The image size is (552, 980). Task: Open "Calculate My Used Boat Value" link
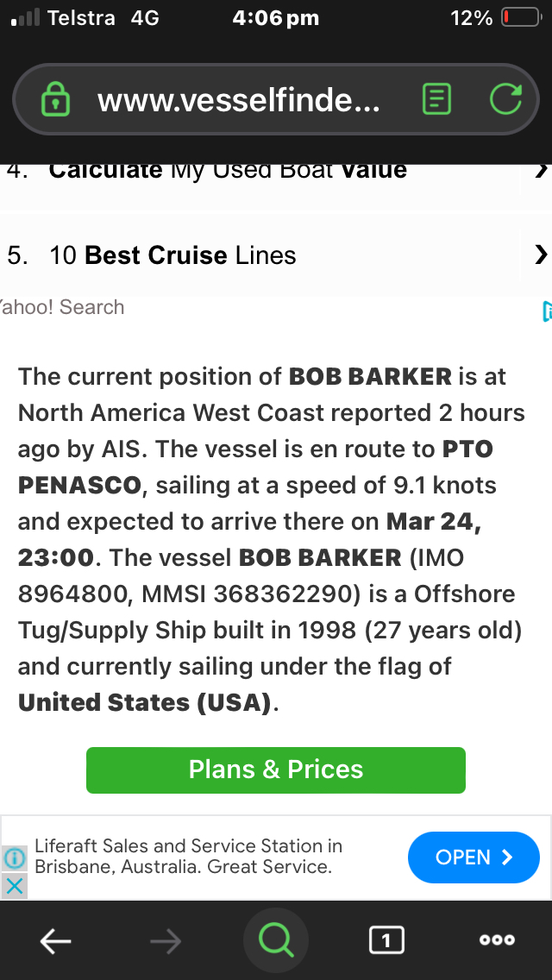tap(228, 171)
